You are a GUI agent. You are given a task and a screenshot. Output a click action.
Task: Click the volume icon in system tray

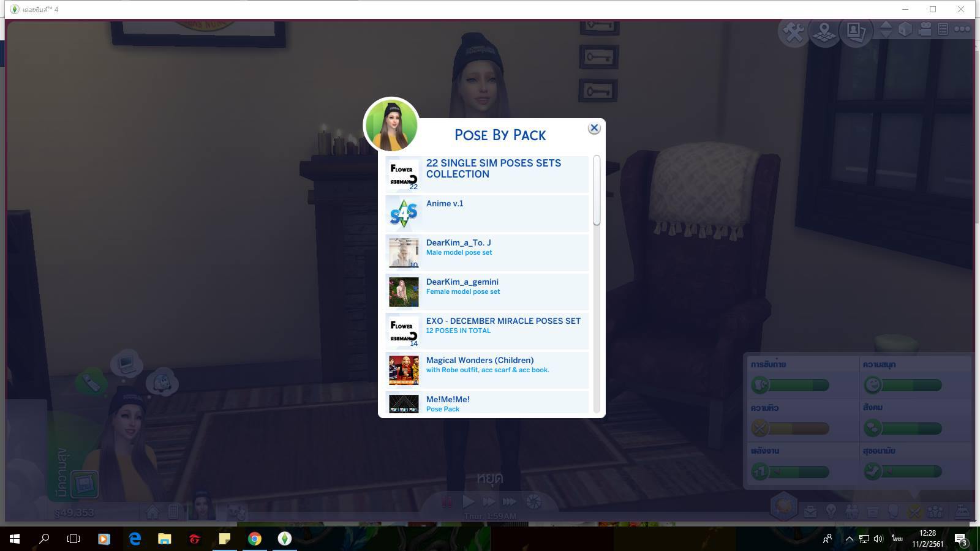pyautogui.click(x=878, y=539)
